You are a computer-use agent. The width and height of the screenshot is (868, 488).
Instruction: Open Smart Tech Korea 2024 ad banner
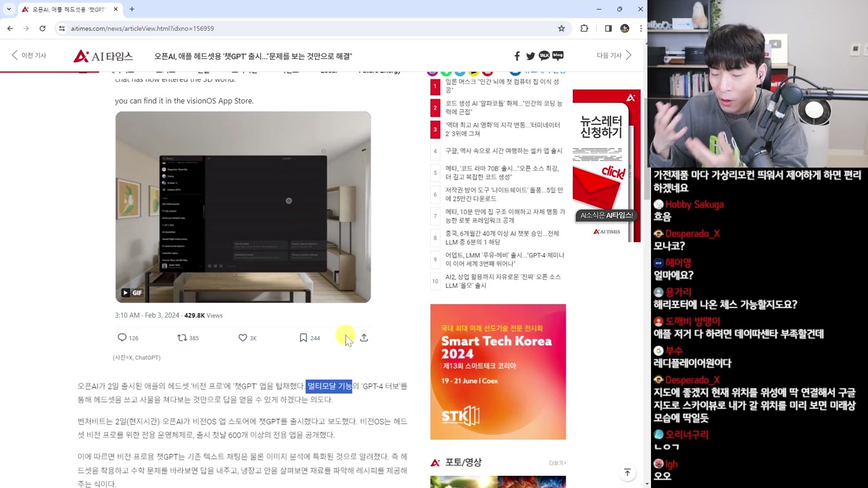click(498, 372)
